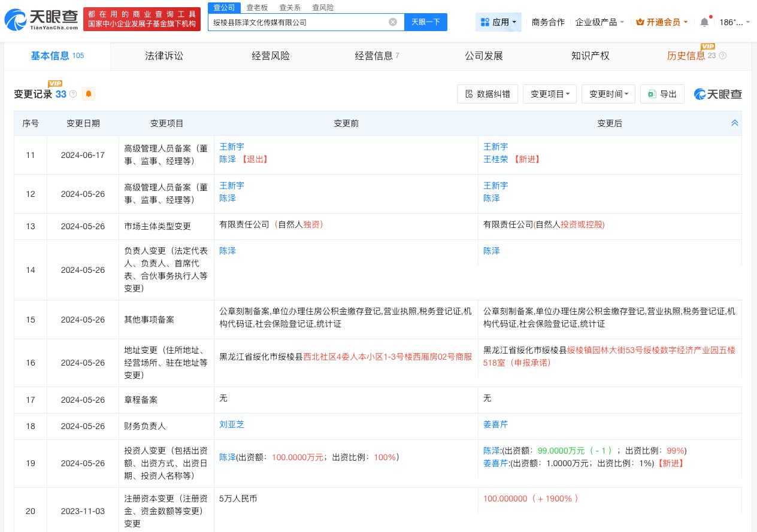Select the 变更前 column header
Image resolution: width=757 pixels, height=532 pixels.
tap(346, 123)
